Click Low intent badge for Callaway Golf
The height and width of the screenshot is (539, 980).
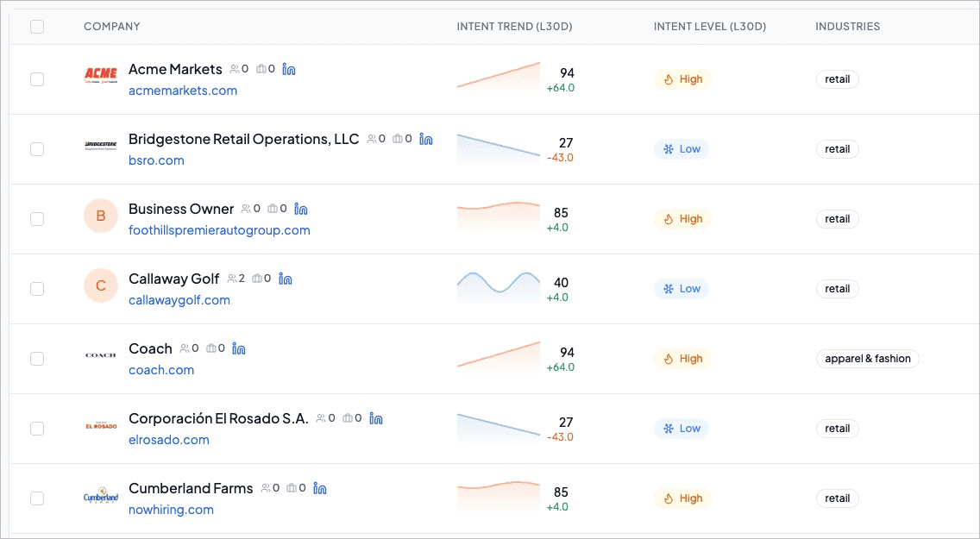[x=682, y=289]
